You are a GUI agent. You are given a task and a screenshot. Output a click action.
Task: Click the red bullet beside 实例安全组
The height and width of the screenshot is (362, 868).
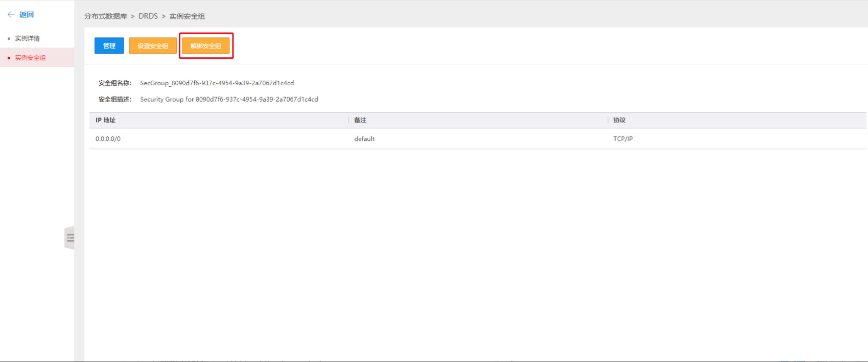9,58
